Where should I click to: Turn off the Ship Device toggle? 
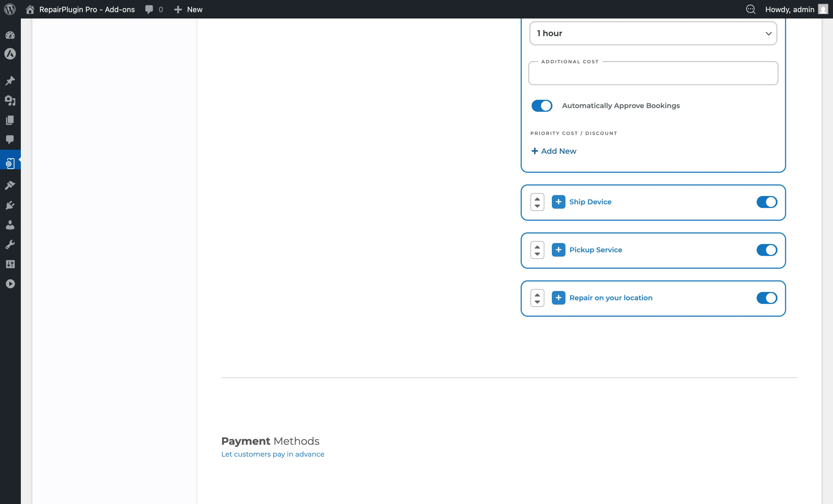[x=766, y=202]
